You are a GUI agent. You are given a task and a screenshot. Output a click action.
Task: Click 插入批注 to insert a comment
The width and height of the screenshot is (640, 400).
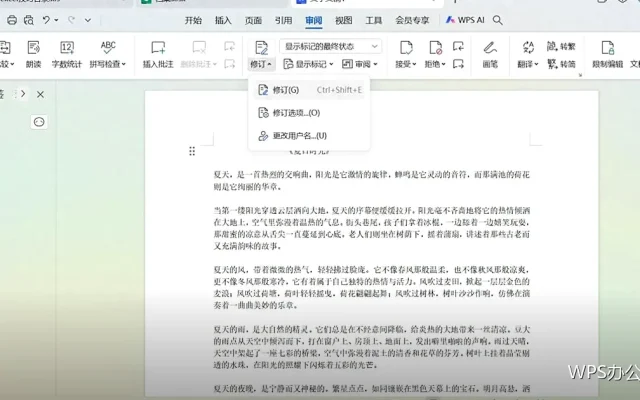pyautogui.click(x=158, y=54)
